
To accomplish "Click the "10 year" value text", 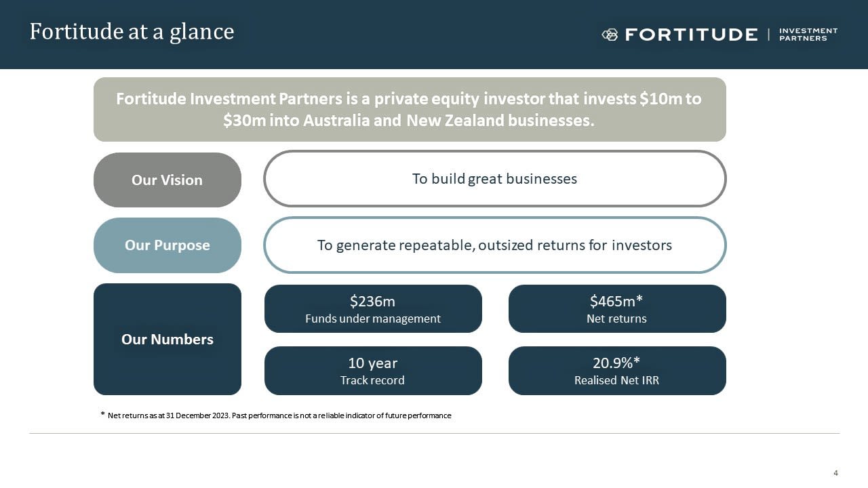I will click(372, 363).
